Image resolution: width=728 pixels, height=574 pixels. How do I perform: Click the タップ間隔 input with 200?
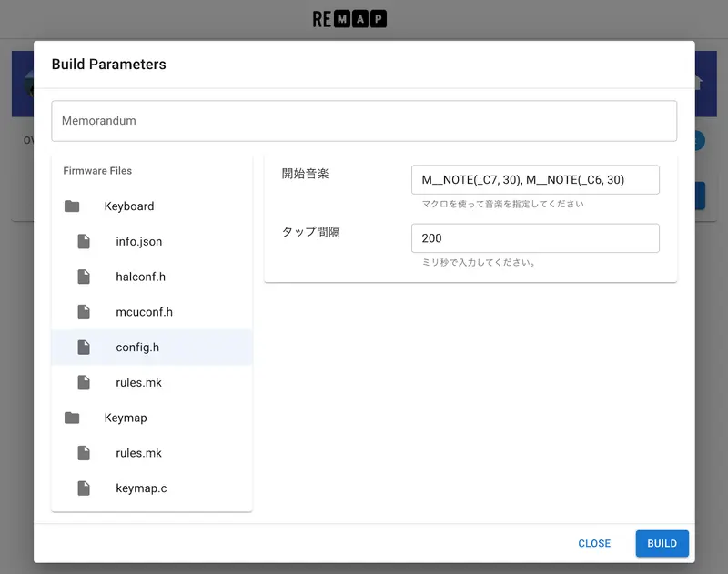click(x=534, y=238)
